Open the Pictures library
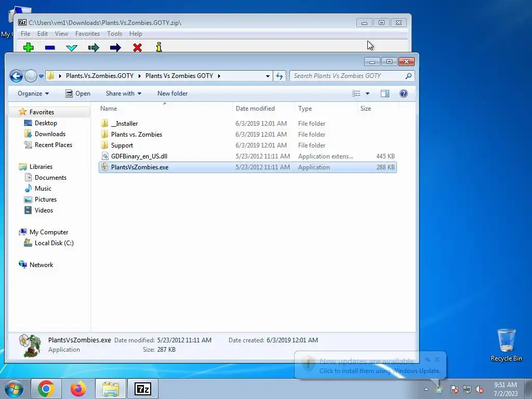 tap(46, 199)
